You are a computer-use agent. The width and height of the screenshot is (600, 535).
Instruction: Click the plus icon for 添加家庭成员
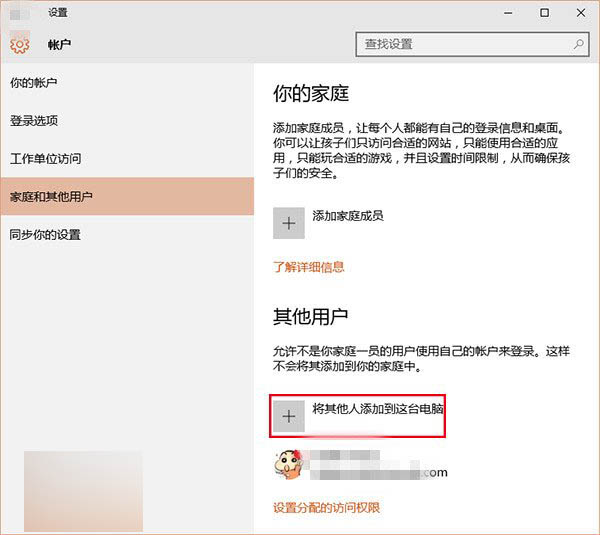click(x=289, y=223)
